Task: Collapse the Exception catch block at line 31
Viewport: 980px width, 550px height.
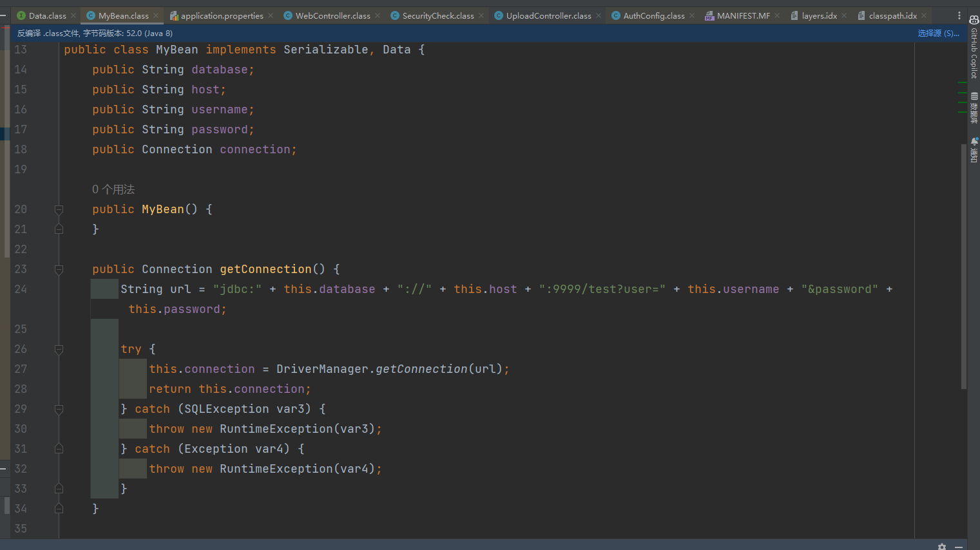Action: click(x=59, y=449)
